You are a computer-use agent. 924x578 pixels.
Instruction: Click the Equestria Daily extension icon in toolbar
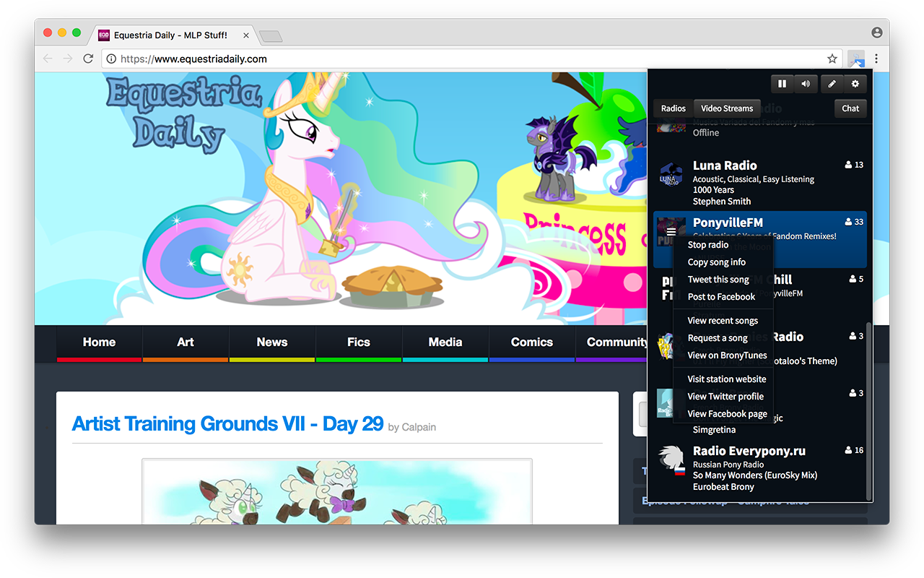[x=856, y=59]
